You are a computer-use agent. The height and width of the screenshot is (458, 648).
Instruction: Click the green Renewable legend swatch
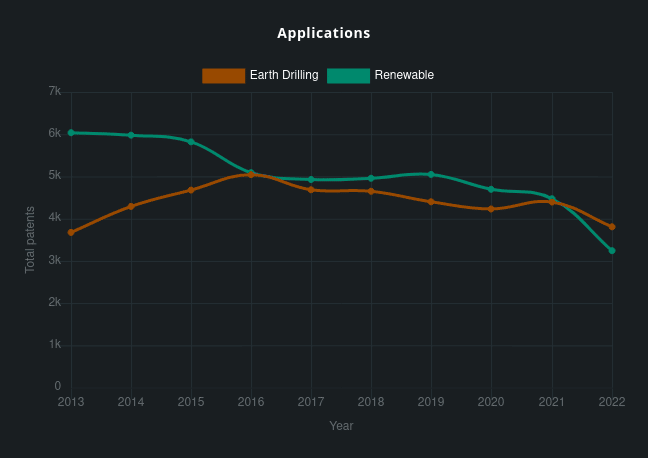(348, 75)
